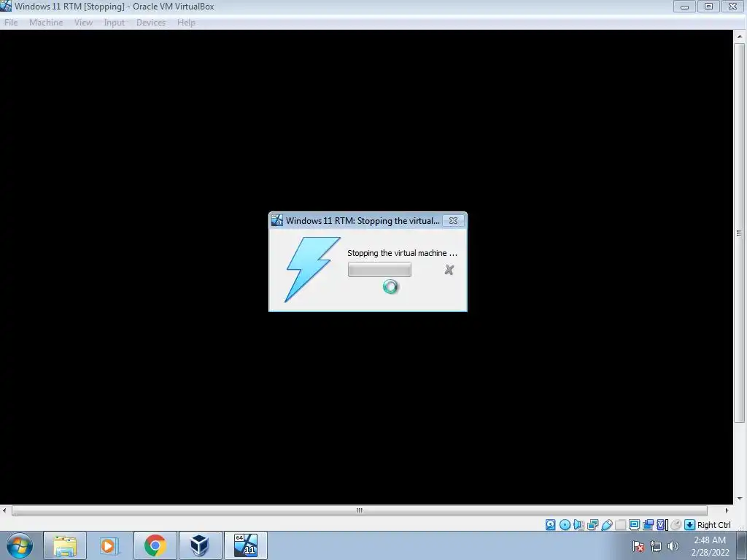Open the File menu

click(x=11, y=23)
